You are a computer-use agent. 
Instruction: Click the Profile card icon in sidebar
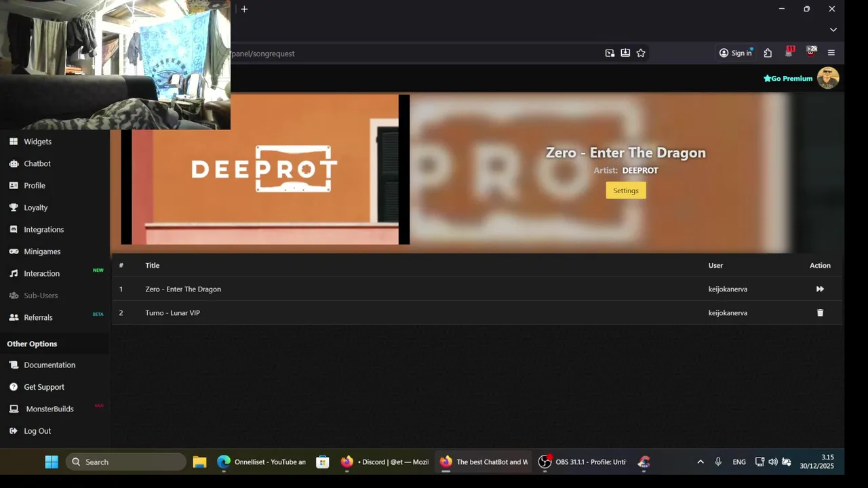click(x=14, y=186)
